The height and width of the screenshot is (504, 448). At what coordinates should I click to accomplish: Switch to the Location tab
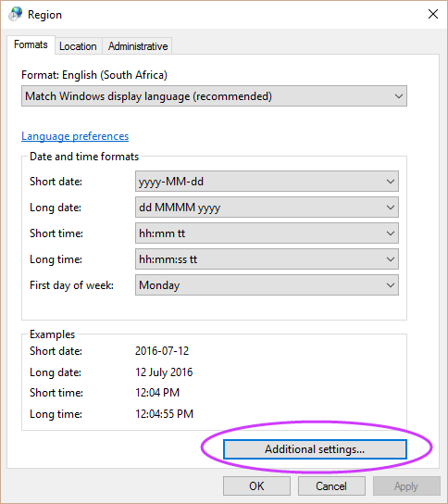pos(78,46)
